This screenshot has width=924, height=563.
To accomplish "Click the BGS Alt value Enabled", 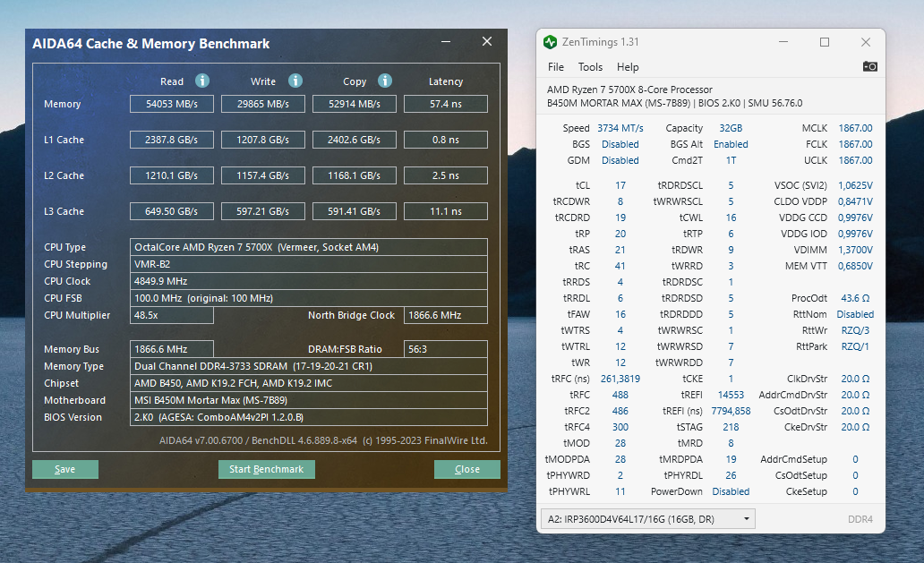I will pos(731,144).
